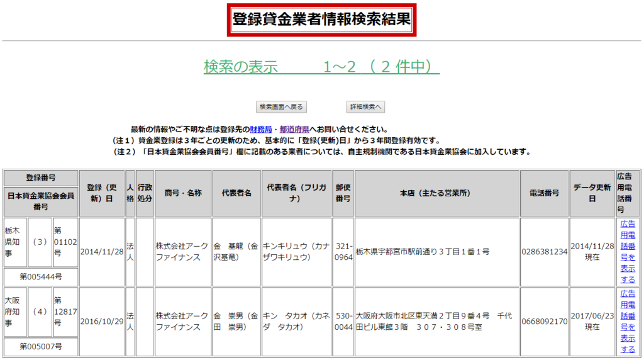Open the 財務局 link
644x360 pixels.
pyautogui.click(x=261, y=130)
